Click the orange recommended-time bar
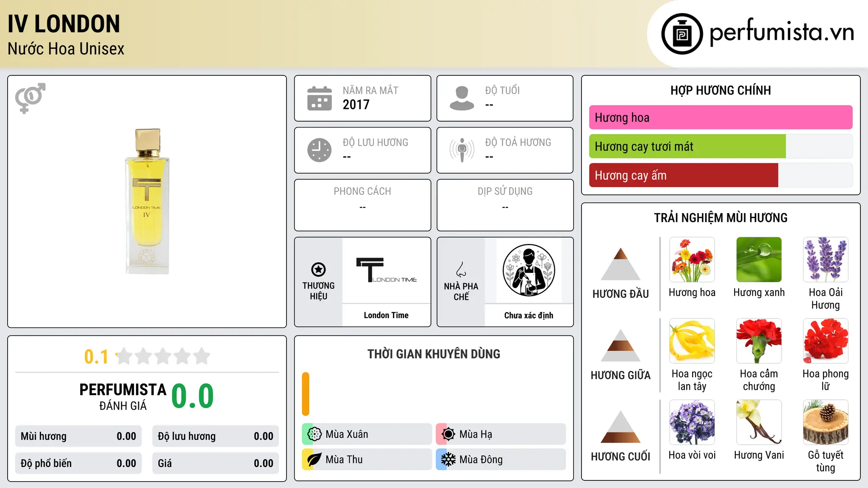Image resolution: width=868 pixels, height=488 pixels. tap(306, 394)
